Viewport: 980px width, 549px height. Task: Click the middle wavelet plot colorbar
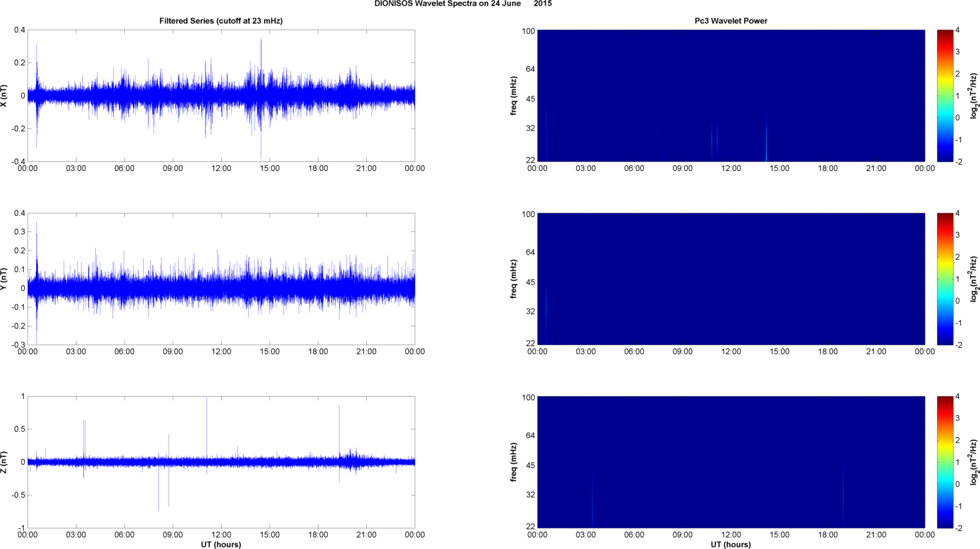pos(945,279)
